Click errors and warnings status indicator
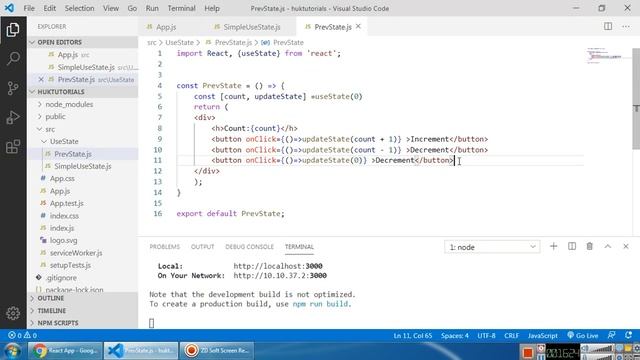Image resolution: width=640 pixels, height=360 pixels. [22, 335]
